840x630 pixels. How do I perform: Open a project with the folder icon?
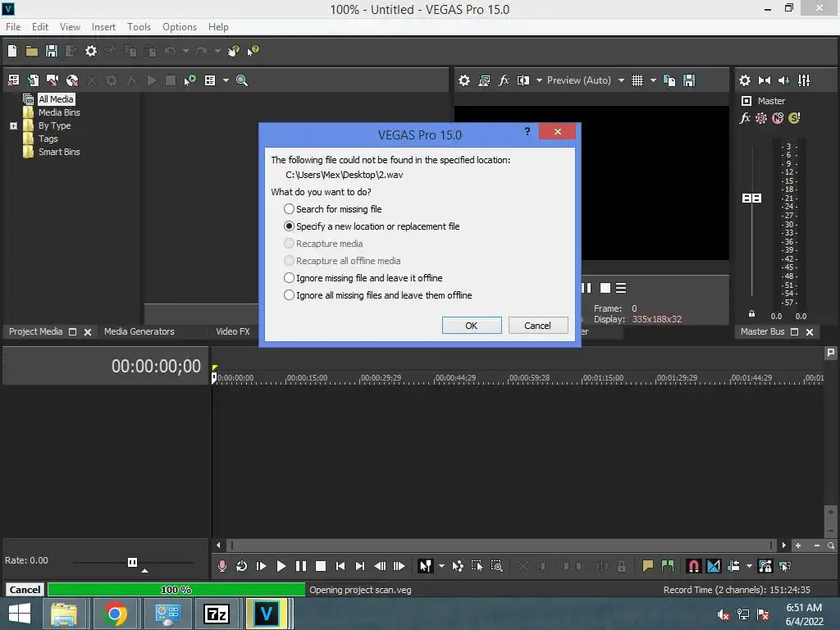coord(32,51)
